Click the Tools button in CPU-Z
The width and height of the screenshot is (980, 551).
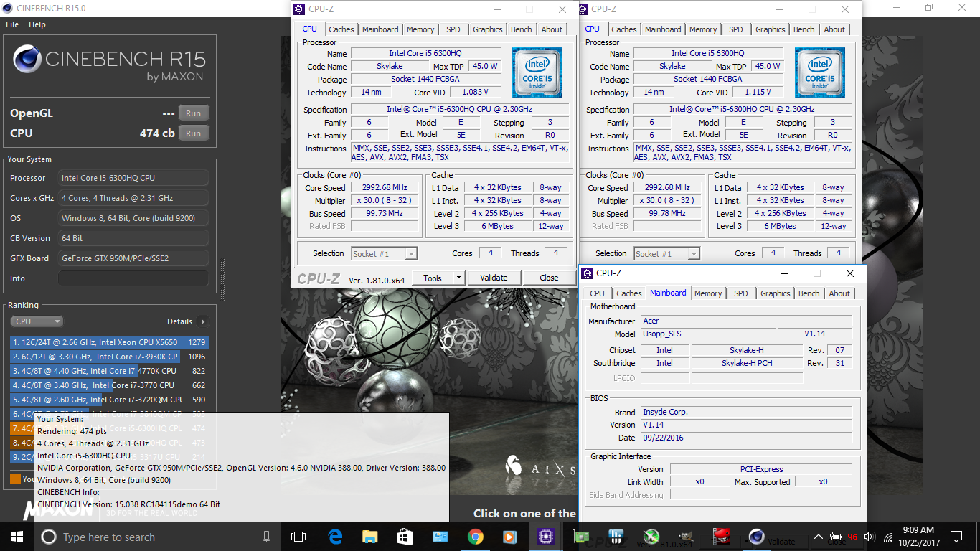(433, 278)
